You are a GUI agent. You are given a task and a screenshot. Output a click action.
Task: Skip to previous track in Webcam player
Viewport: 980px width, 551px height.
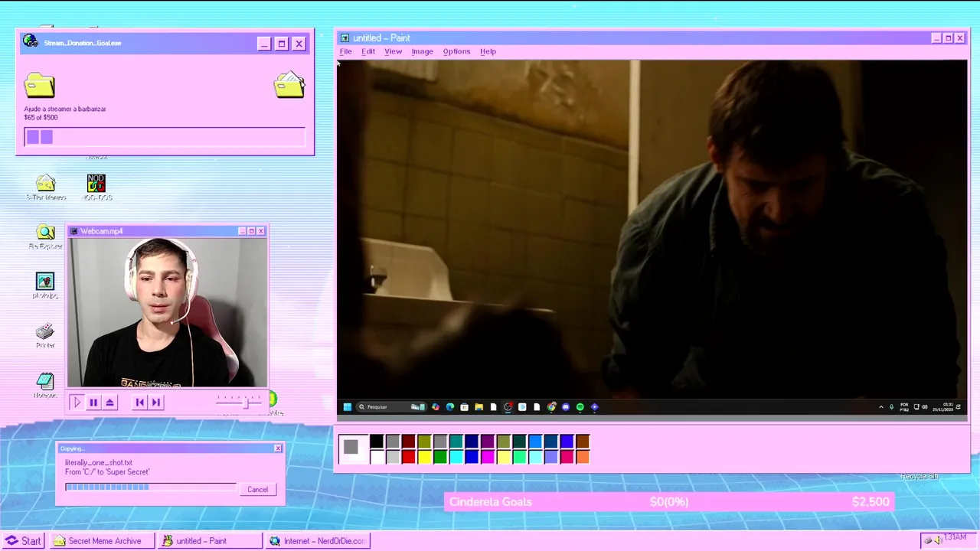(139, 402)
